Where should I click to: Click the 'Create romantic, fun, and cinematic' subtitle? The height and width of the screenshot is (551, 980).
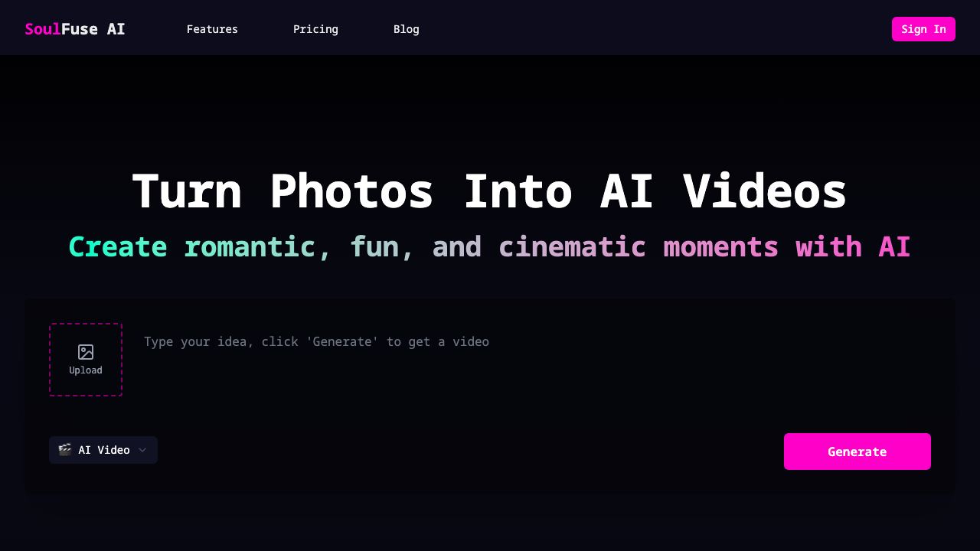coord(490,247)
